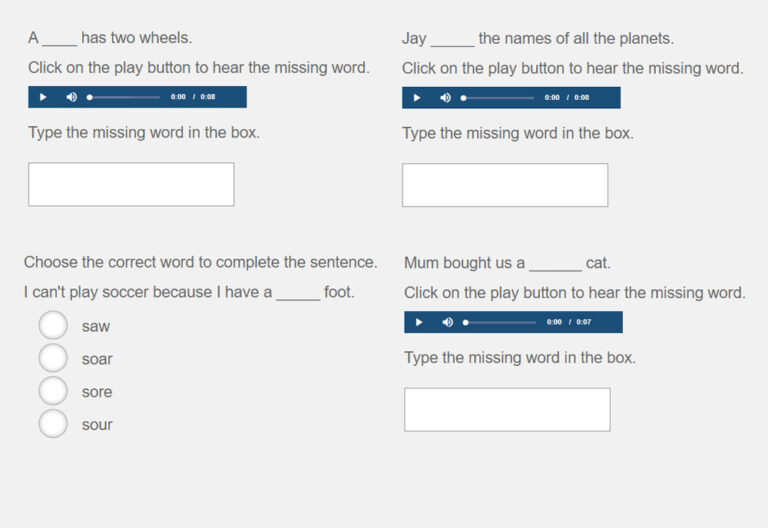Focus the answer box for two wheels question
This screenshot has width=768, height=528.
[x=131, y=185]
